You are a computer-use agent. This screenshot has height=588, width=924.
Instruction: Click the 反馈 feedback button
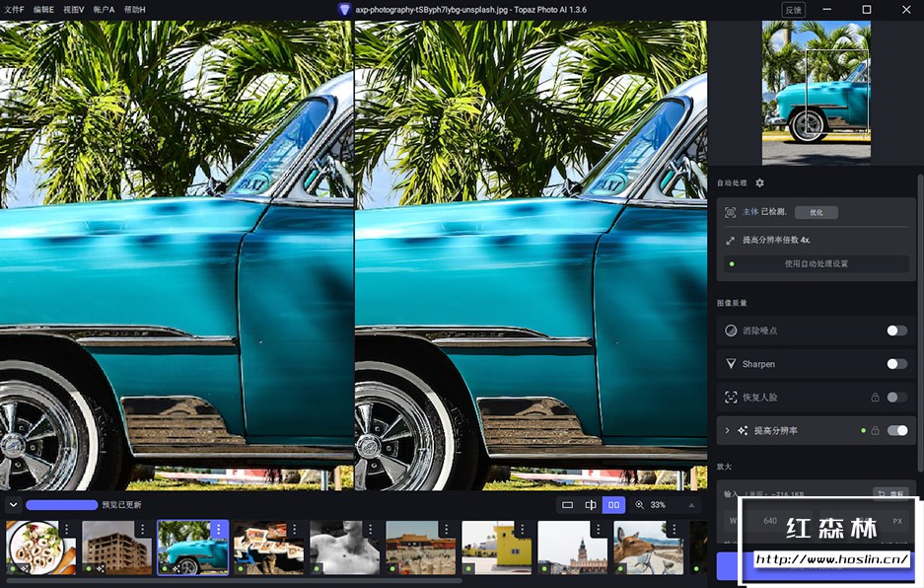click(793, 10)
